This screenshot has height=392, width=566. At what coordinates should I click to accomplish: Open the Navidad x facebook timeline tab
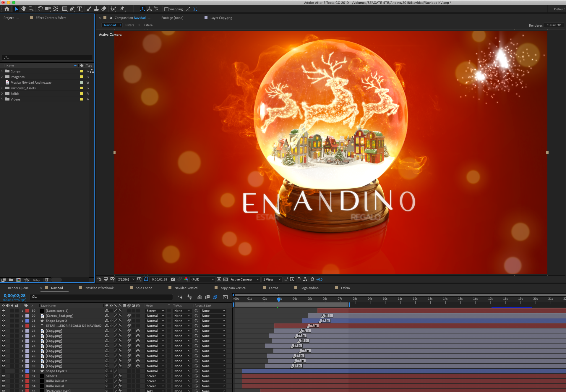coord(99,288)
